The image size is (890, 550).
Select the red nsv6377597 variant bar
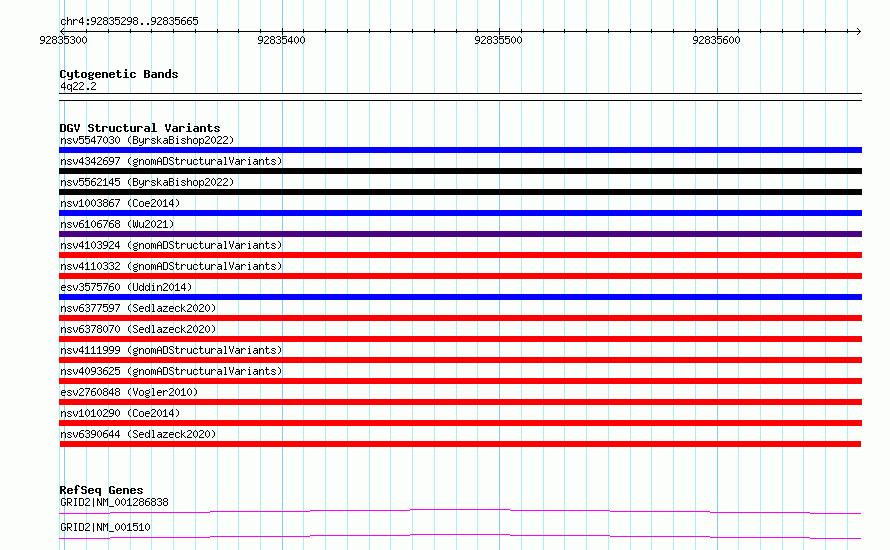(460, 318)
